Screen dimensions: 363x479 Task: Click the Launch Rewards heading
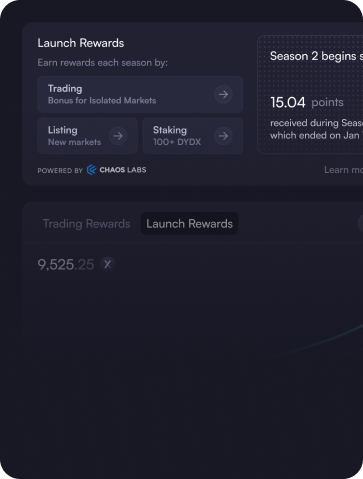pos(81,43)
